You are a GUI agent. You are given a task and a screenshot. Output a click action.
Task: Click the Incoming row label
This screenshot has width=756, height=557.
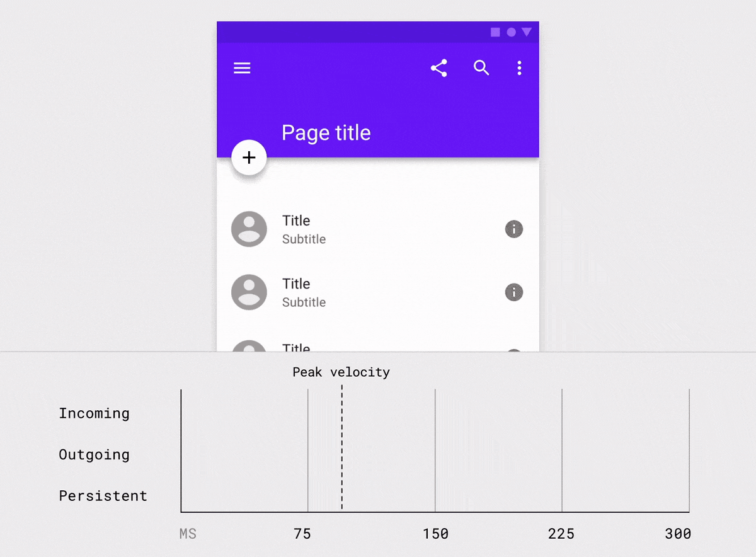[x=94, y=413]
